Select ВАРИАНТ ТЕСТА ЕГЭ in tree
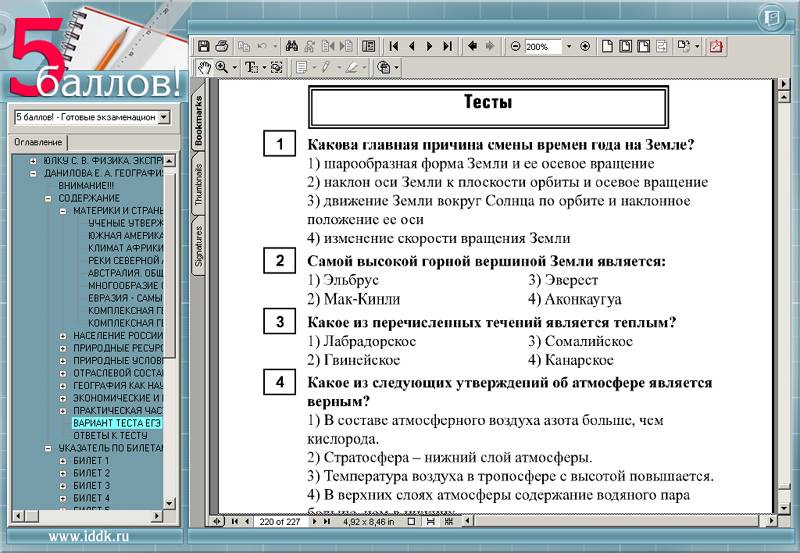Image resolution: width=800 pixels, height=553 pixels. [x=117, y=423]
